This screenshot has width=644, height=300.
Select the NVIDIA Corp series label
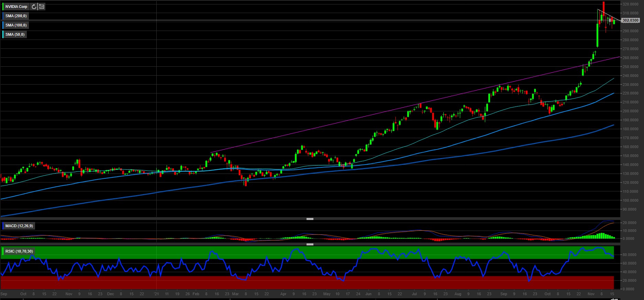click(x=16, y=7)
